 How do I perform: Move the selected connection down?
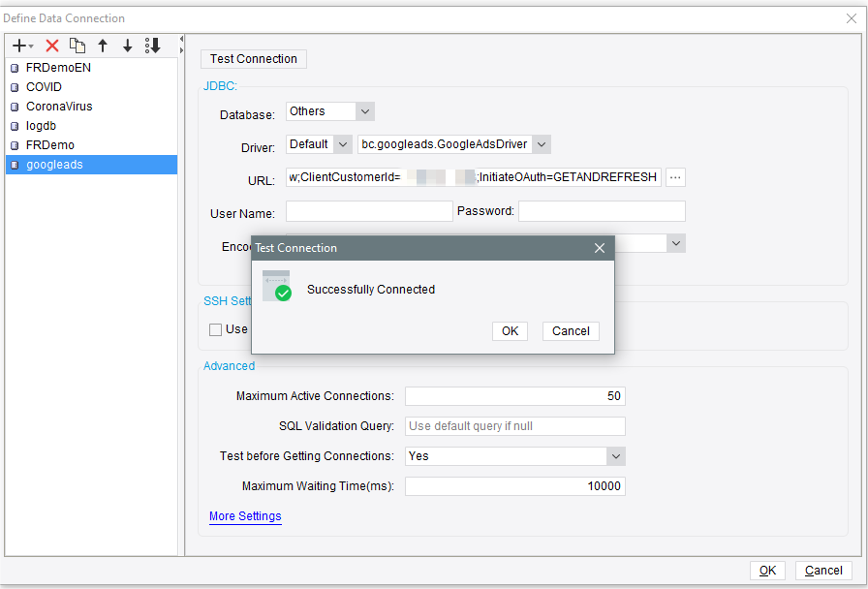[127, 45]
